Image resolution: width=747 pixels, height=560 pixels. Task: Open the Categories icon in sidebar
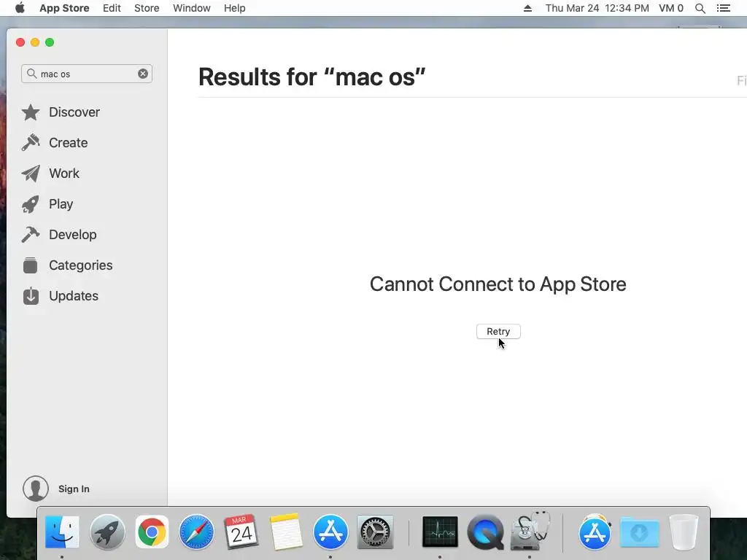pos(31,265)
